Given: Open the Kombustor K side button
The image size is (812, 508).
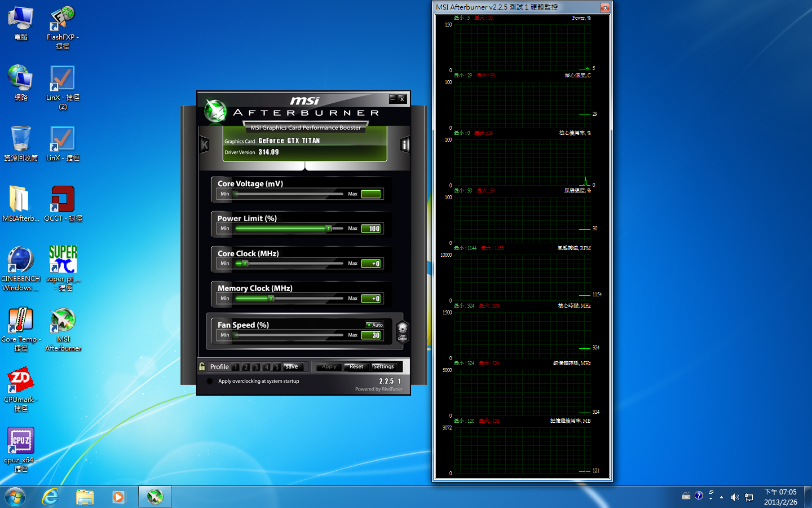Looking at the screenshot, I should pyautogui.click(x=205, y=145).
